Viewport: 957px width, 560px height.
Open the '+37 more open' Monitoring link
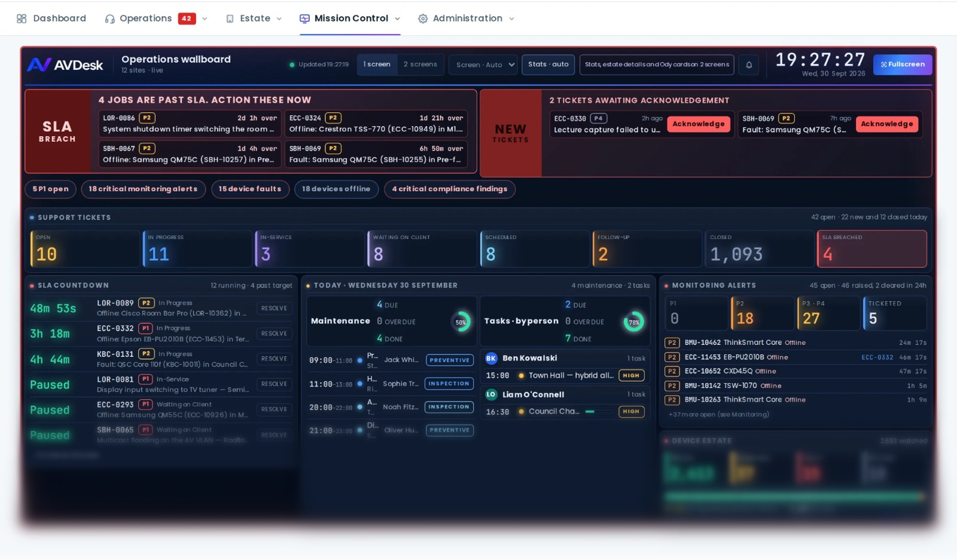719,414
